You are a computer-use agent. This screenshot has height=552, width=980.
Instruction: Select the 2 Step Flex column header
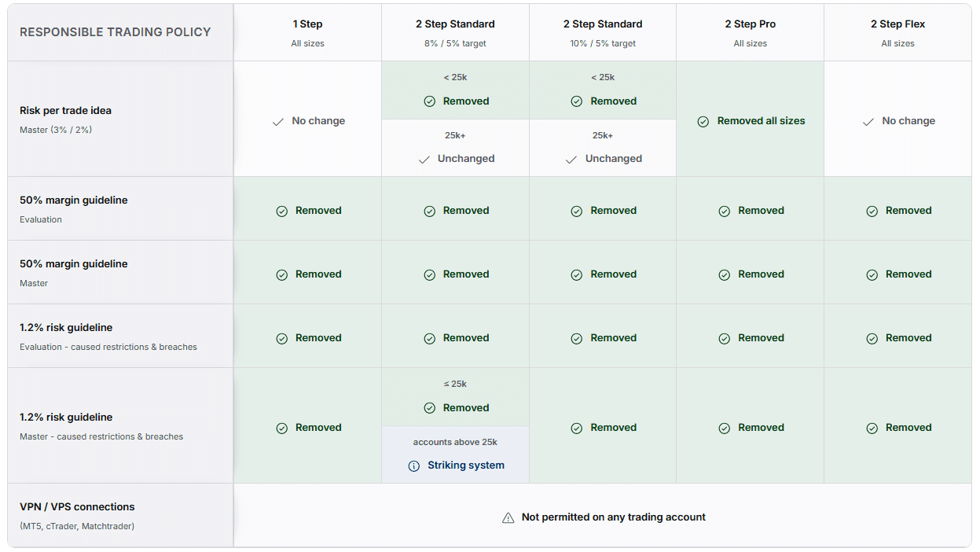coord(897,32)
